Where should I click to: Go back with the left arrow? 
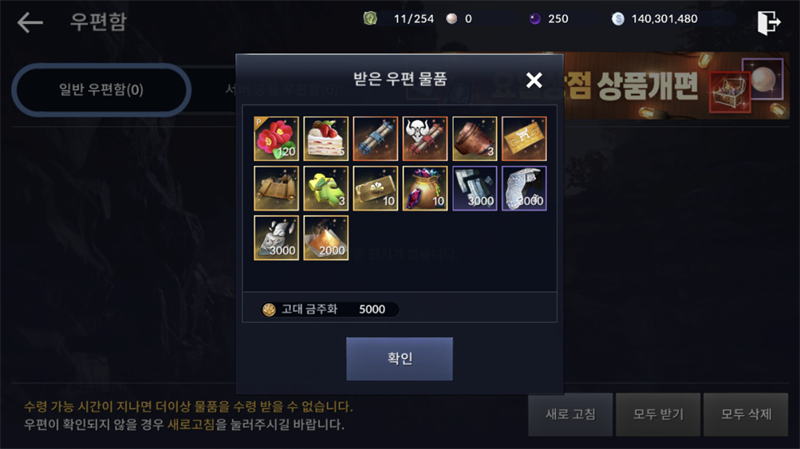coord(30,22)
